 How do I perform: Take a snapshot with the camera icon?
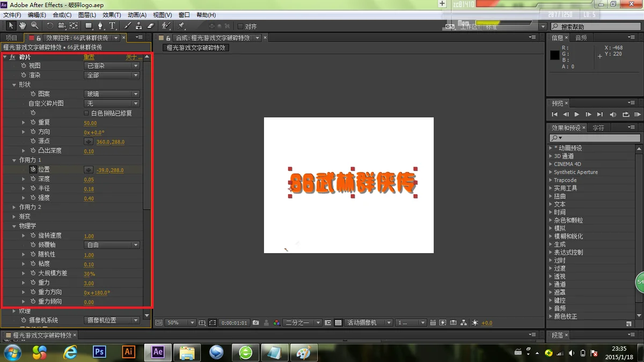(256, 323)
